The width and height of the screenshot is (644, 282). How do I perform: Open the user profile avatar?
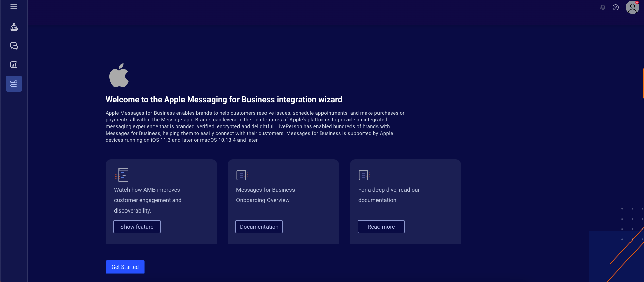(x=633, y=7)
